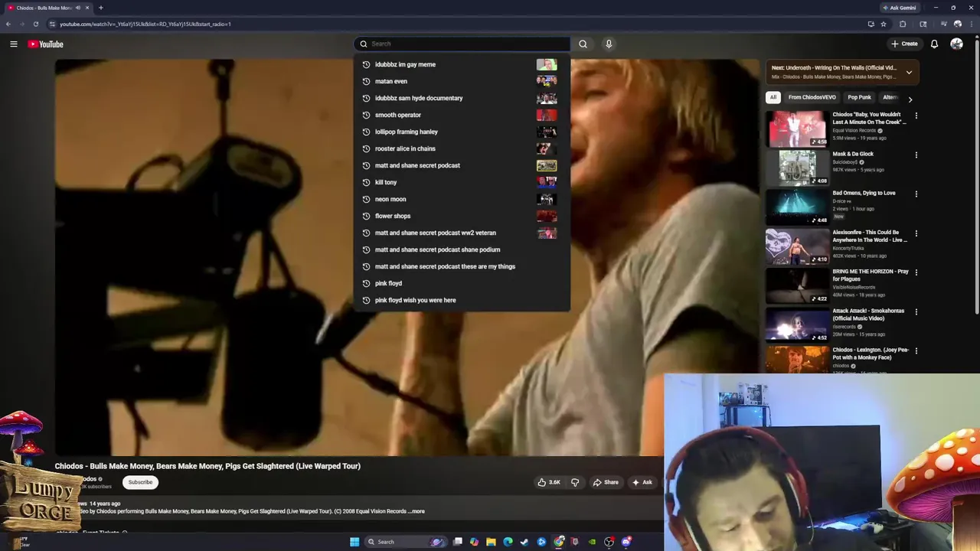Click Ask Gemini in Chrome
Viewport: 980px width, 551px height.
click(899, 8)
